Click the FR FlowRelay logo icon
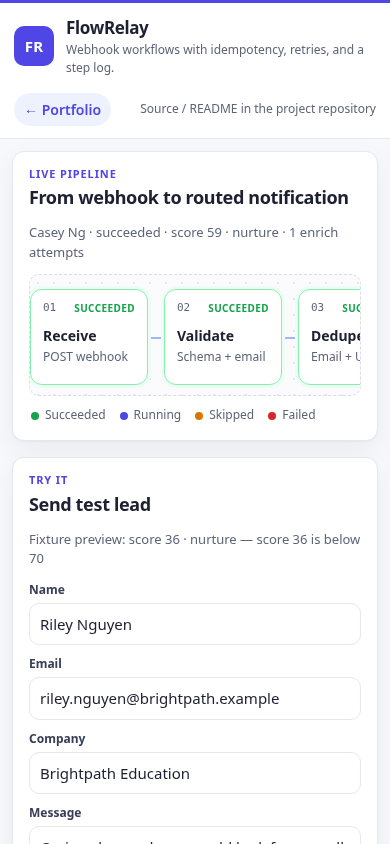390x844 pixels. (x=34, y=46)
